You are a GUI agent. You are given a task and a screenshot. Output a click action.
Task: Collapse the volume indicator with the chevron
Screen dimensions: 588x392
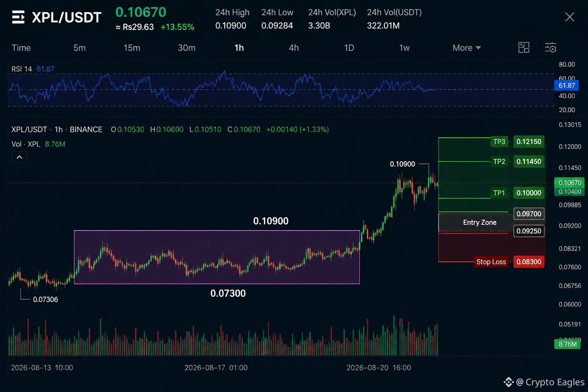tap(20, 157)
